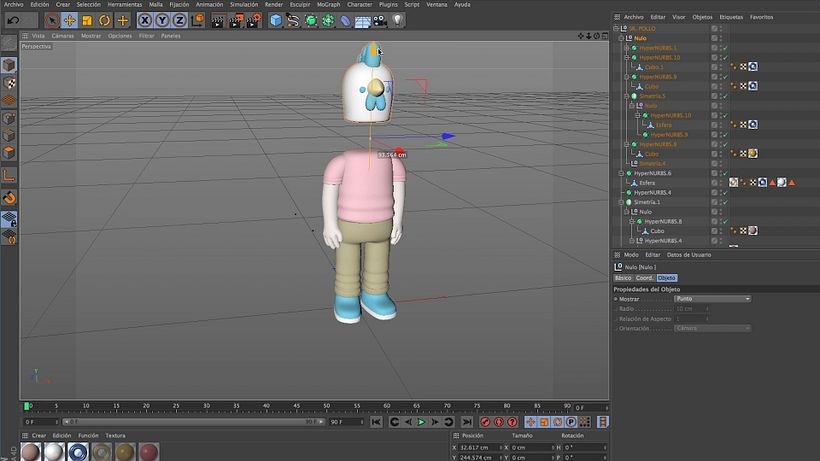Add a Cube primitive object
Screen dimensions: 820x461
pos(276,20)
